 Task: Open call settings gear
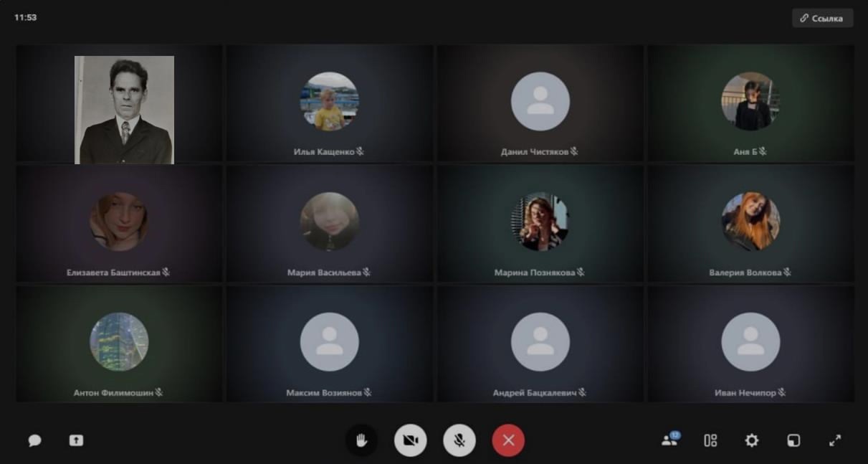pos(751,440)
